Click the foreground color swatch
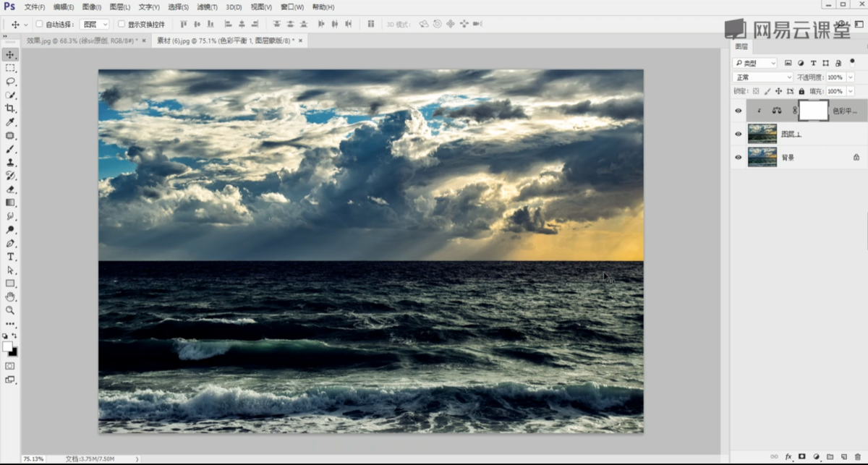The width and height of the screenshot is (868, 465). click(x=7, y=347)
